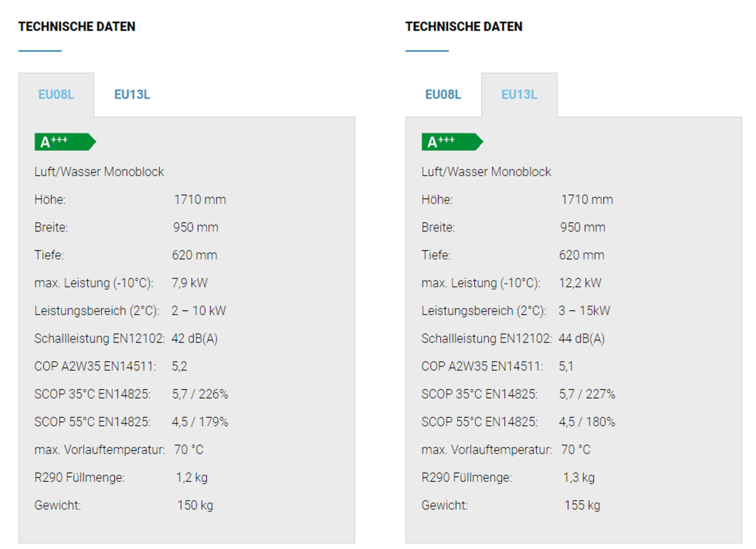The width and height of the screenshot is (756, 549).
Task: Click the 2 – 10 kW Leistungsbereich value
Action: (x=198, y=311)
